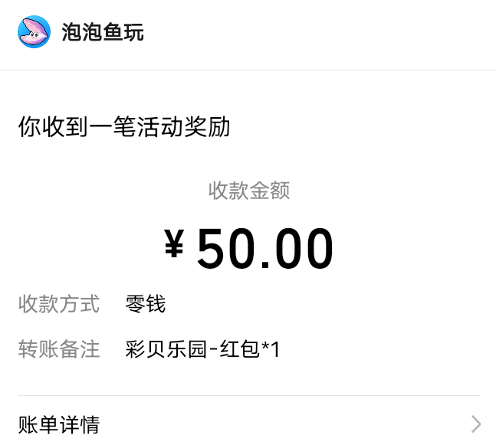Tap the digits 50 before the decimal
The height and width of the screenshot is (448, 496).
click(225, 249)
